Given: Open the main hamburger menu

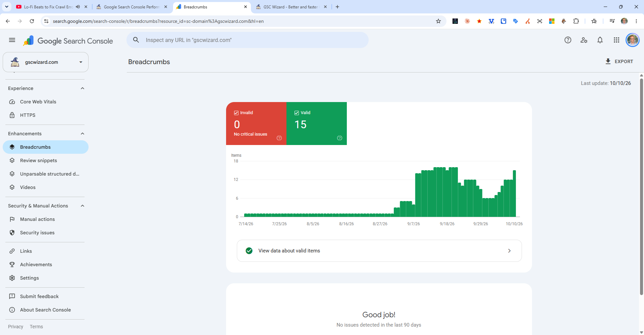Looking at the screenshot, I should click(x=12, y=40).
